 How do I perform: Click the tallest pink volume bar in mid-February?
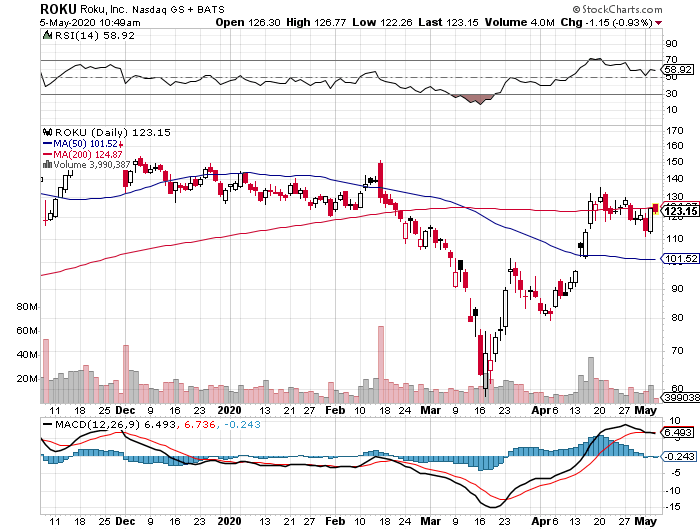click(381, 364)
